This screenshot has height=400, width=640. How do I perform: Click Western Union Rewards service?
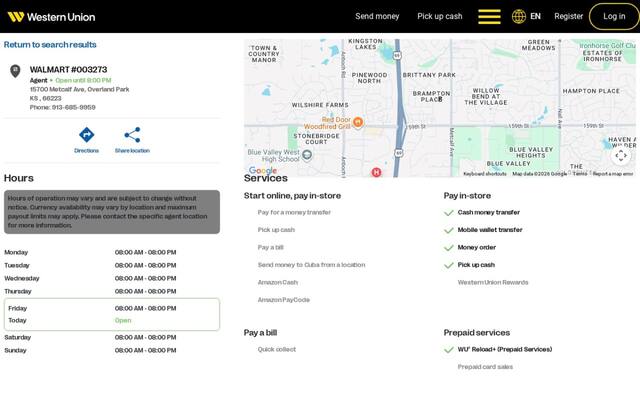coord(493,282)
